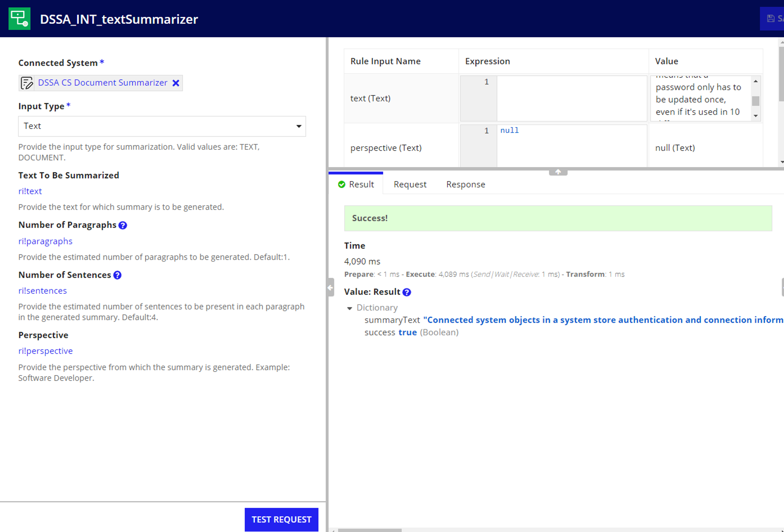Click the ri!perspective expression
Image resolution: width=784 pixels, height=532 pixels.
point(46,351)
